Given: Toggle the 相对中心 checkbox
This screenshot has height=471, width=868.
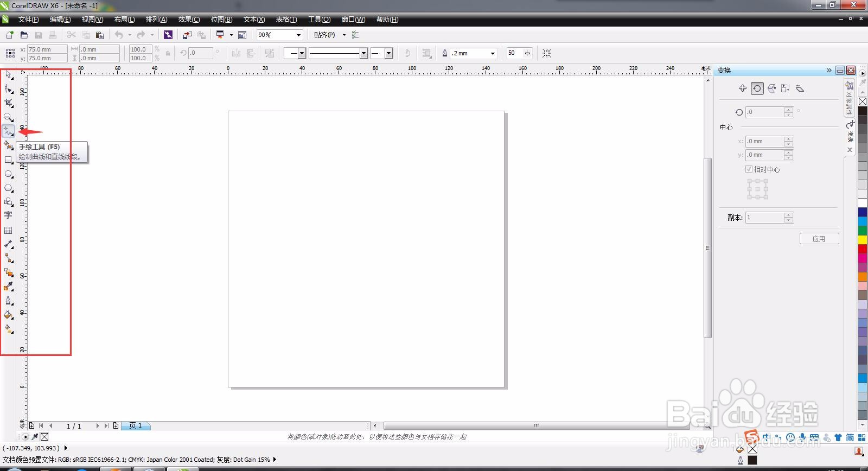Looking at the screenshot, I should (x=749, y=169).
